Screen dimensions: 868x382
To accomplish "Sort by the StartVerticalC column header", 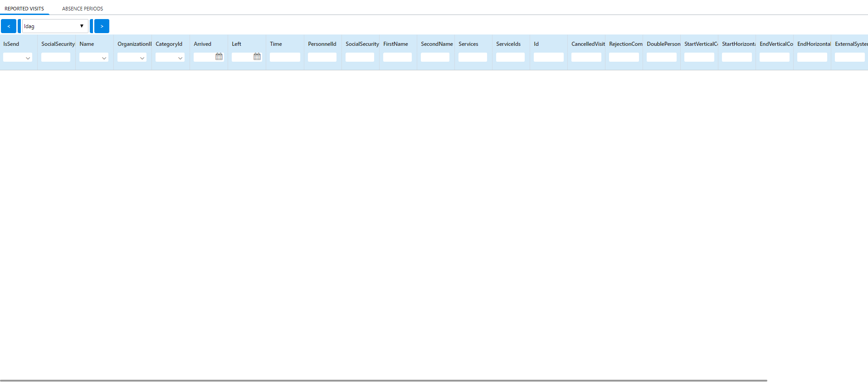I will pyautogui.click(x=701, y=44).
